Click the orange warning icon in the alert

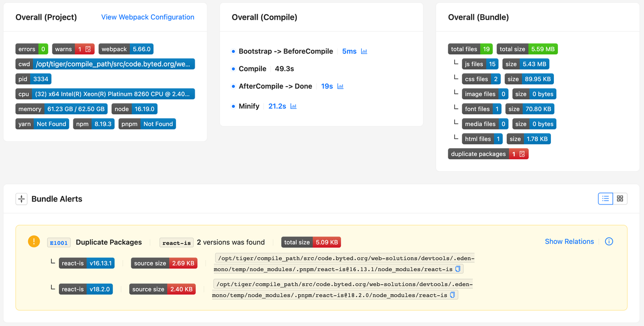tap(34, 241)
